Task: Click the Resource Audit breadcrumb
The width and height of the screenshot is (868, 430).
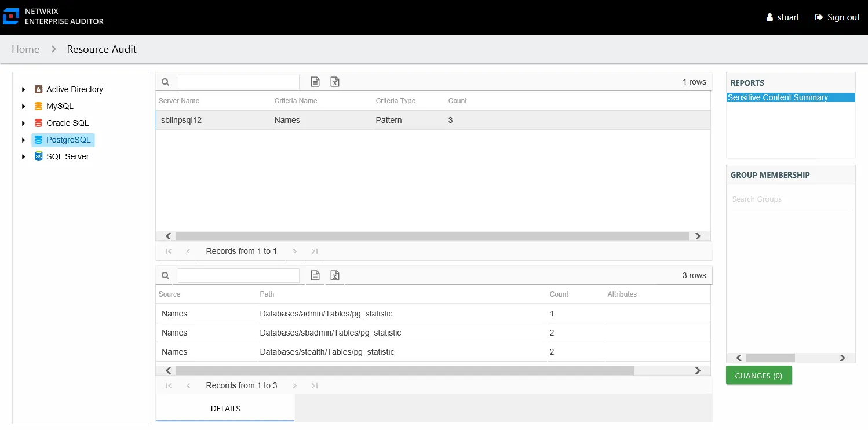Action: point(102,49)
